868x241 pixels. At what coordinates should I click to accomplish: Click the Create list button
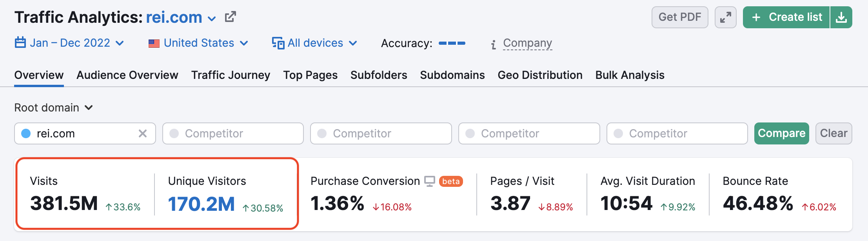(x=786, y=17)
